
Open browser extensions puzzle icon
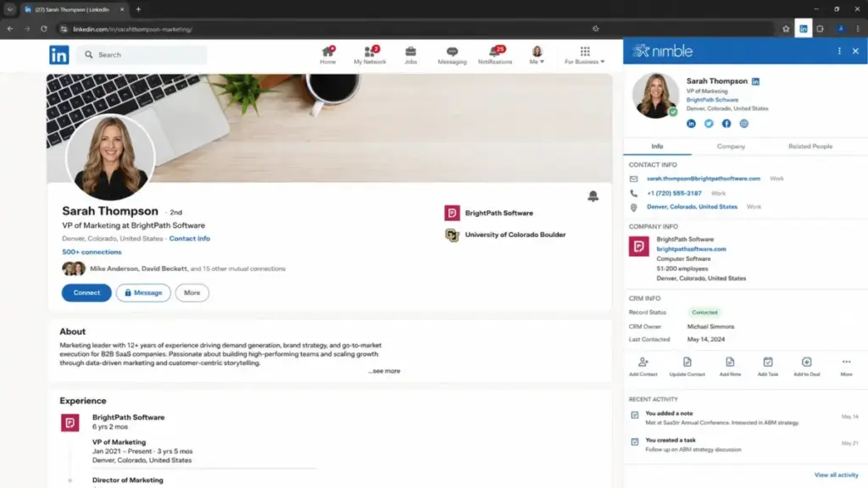821,29
